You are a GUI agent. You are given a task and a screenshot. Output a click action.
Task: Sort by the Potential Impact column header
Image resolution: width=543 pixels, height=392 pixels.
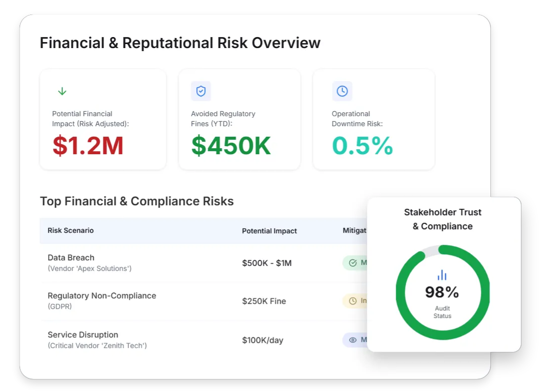(269, 231)
